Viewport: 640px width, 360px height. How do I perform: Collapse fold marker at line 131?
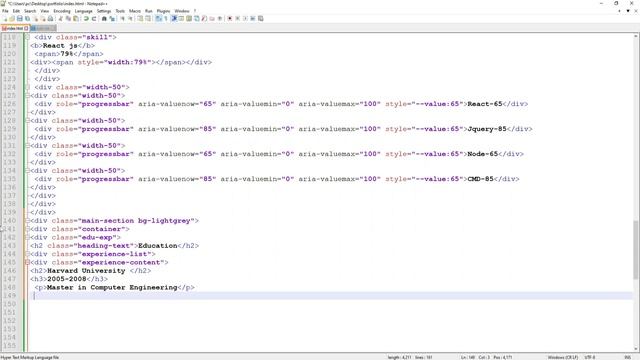[x=27, y=145]
